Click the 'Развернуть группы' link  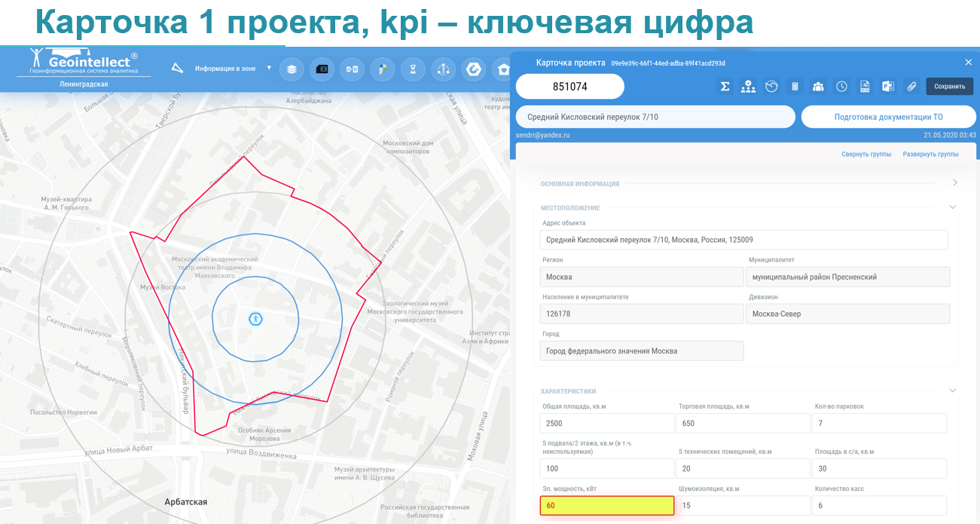pyautogui.click(x=930, y=155)
